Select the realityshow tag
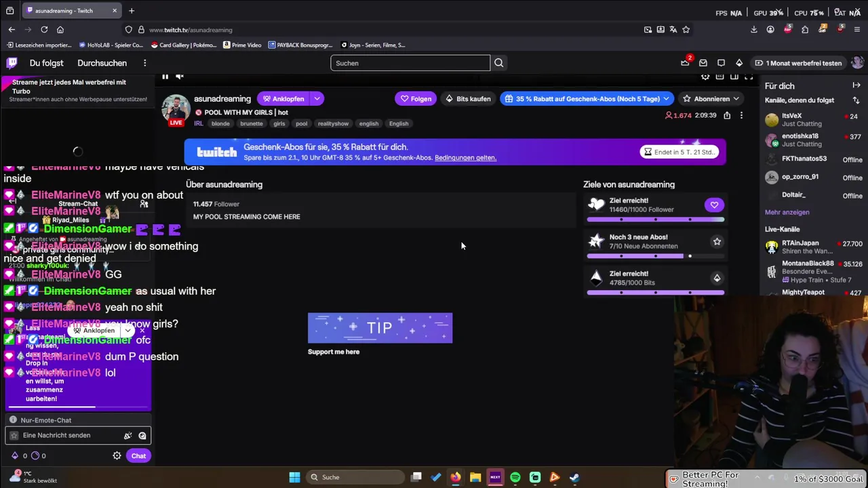 click(x=333, y=123)
